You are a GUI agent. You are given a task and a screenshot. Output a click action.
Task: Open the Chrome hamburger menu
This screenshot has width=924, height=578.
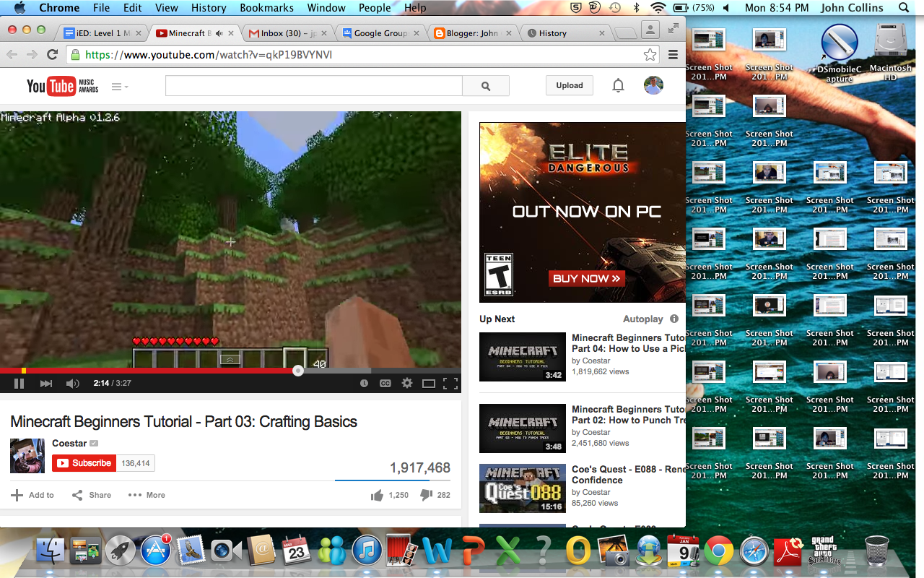pos(673,55)
